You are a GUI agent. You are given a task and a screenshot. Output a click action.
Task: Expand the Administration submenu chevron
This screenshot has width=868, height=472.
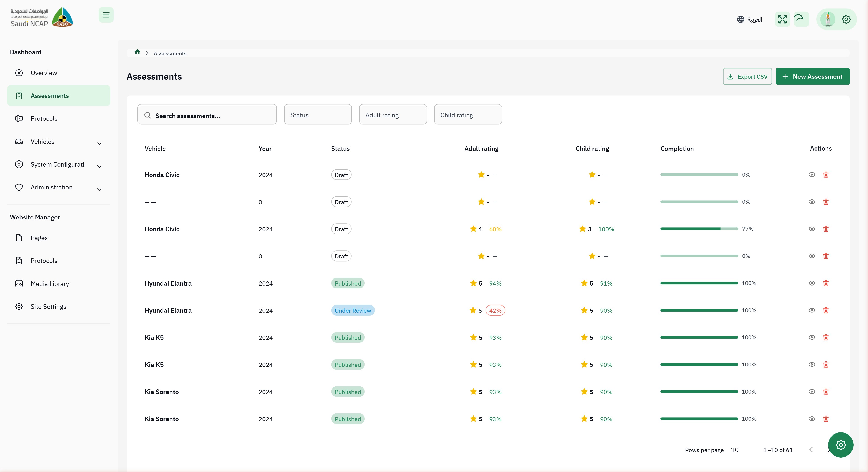(x=99, y=189)
